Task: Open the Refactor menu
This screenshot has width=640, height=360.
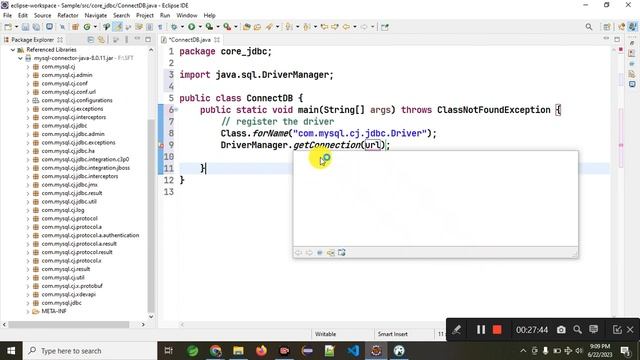Action: (68, 16)
